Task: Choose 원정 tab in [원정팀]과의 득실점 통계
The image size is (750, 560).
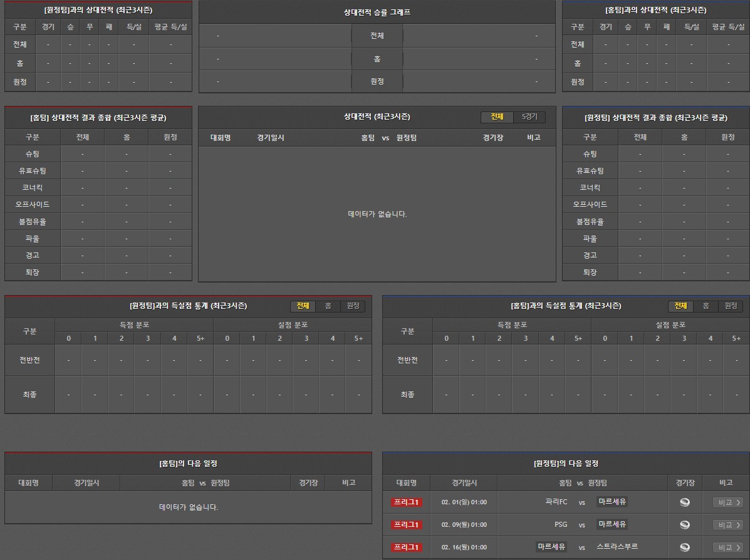Action: [x=353, y=306]
